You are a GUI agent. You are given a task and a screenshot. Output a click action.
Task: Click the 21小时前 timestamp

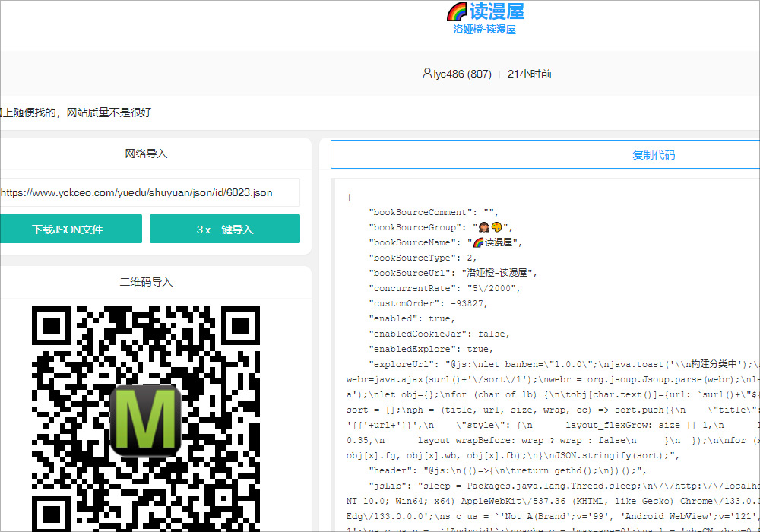[529, 74]
